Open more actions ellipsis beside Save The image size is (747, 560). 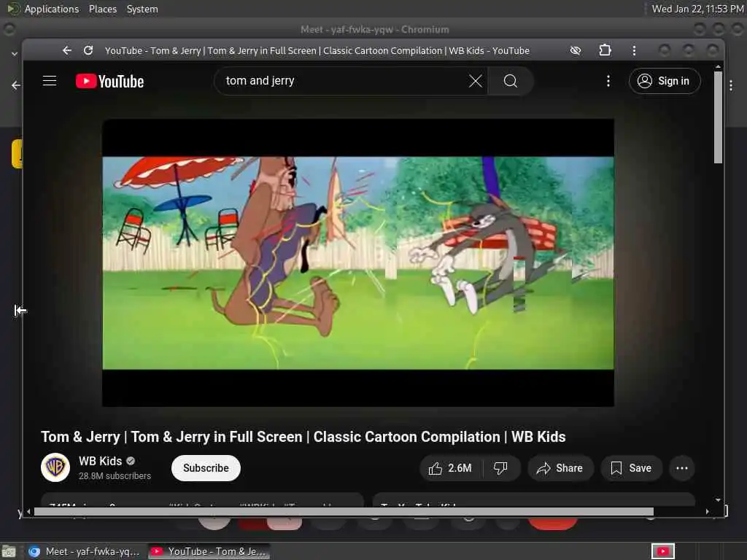pos(682,468)
